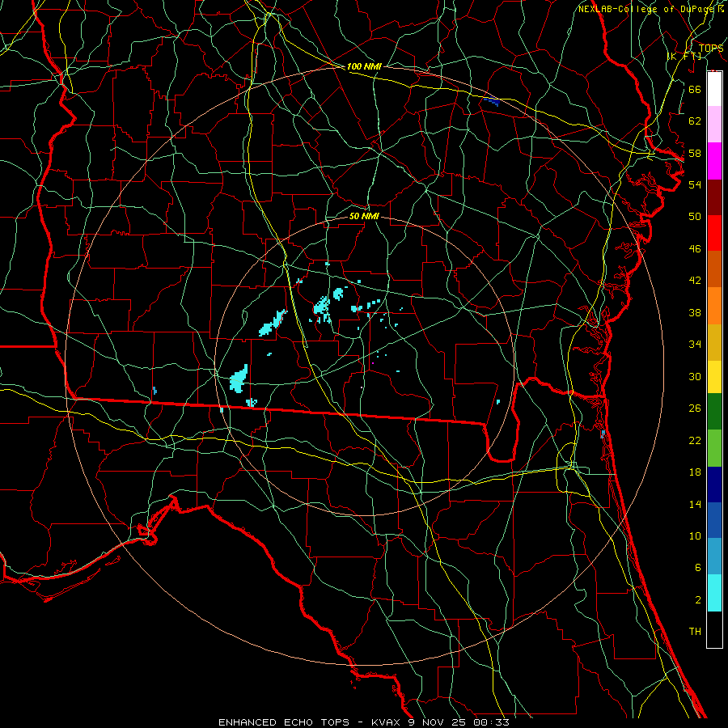Click the legend value 18
This screenshot has height=728, width=728.
point(695,472)
